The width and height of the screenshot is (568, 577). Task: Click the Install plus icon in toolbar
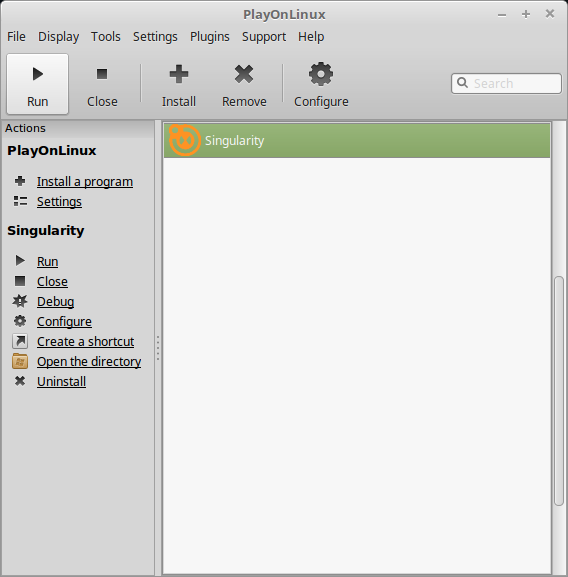(179, 74)
